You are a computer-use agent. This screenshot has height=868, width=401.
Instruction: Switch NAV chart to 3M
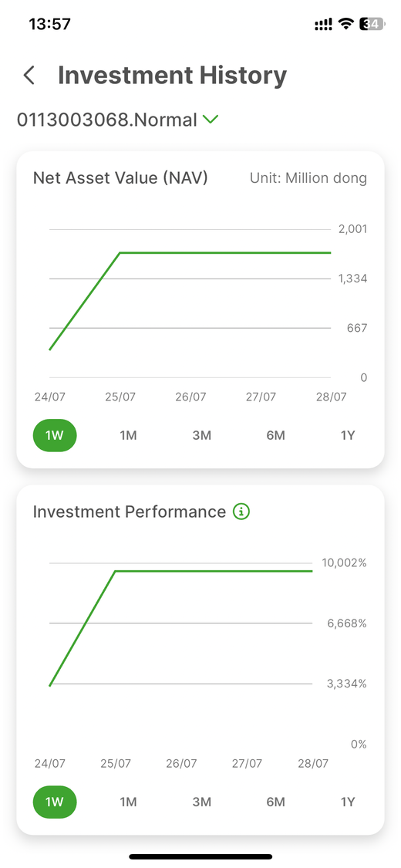tap(202, 436)
